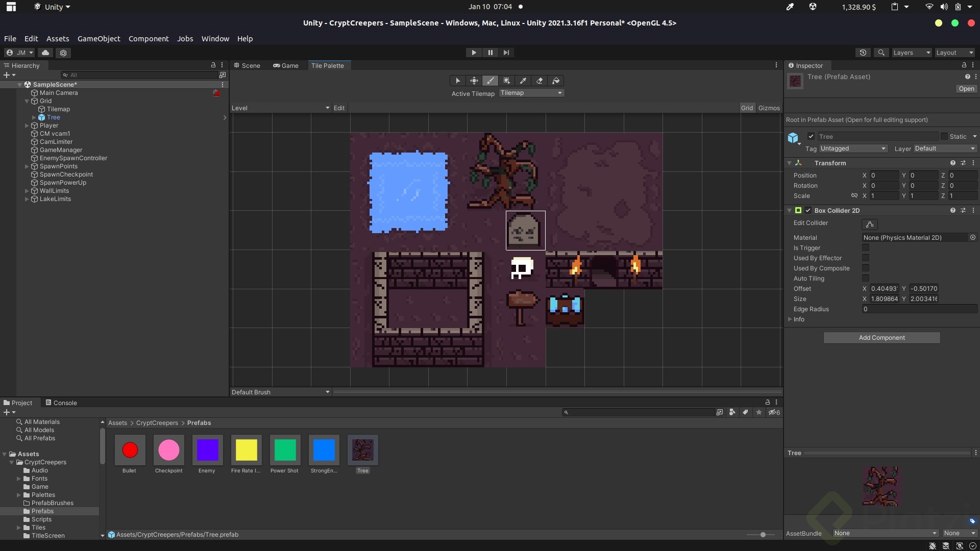Click the Add Component button
980x551 pixels.
881,337
